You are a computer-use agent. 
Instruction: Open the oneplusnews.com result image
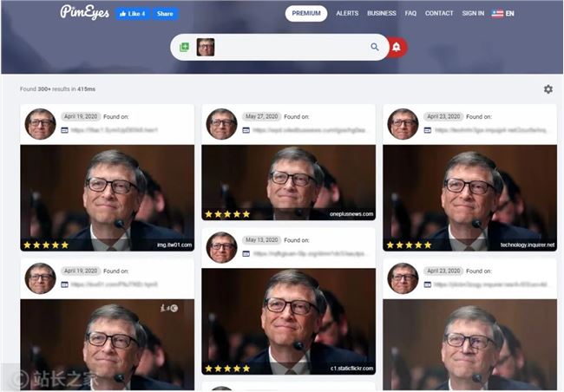(x=288, y=182)
